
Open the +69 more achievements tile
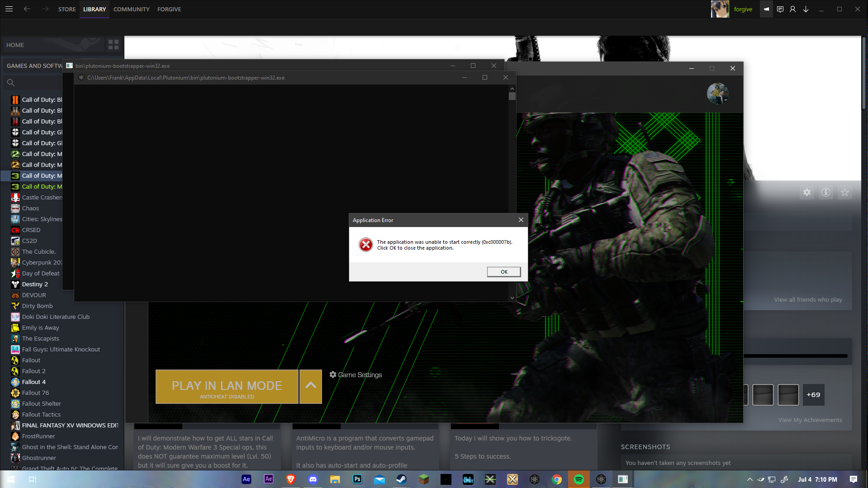click(x=813, y=395)
